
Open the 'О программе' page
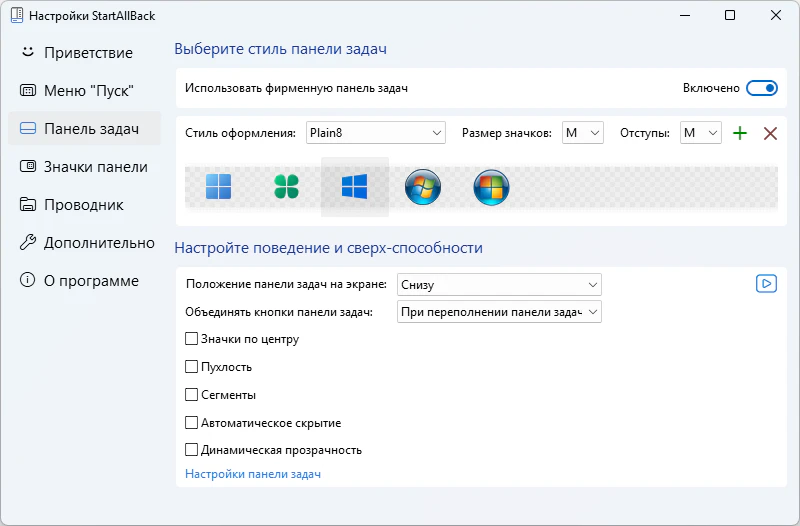coord(91,281)
